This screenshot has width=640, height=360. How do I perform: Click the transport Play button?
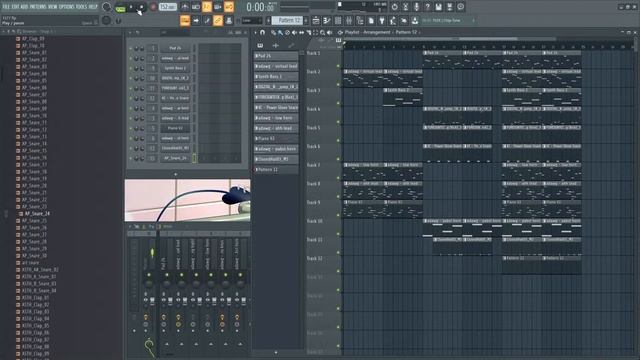click(x=131, y=7)
